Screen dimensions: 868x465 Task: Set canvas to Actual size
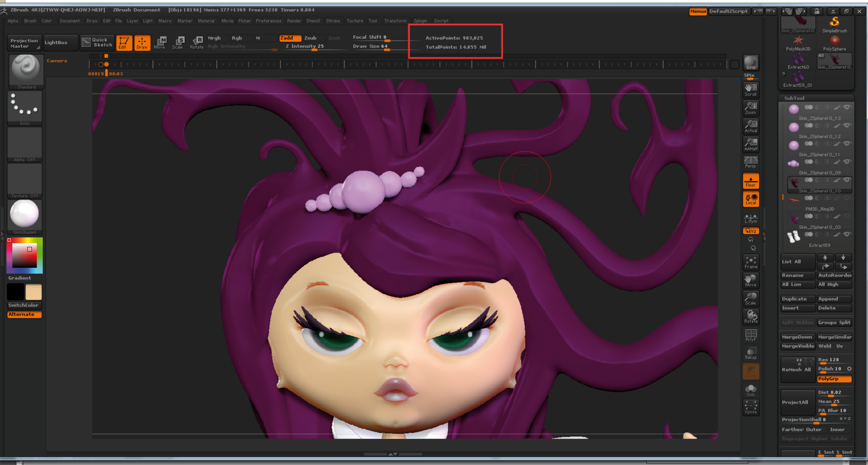pyautogui.click(x=751, y=126)
